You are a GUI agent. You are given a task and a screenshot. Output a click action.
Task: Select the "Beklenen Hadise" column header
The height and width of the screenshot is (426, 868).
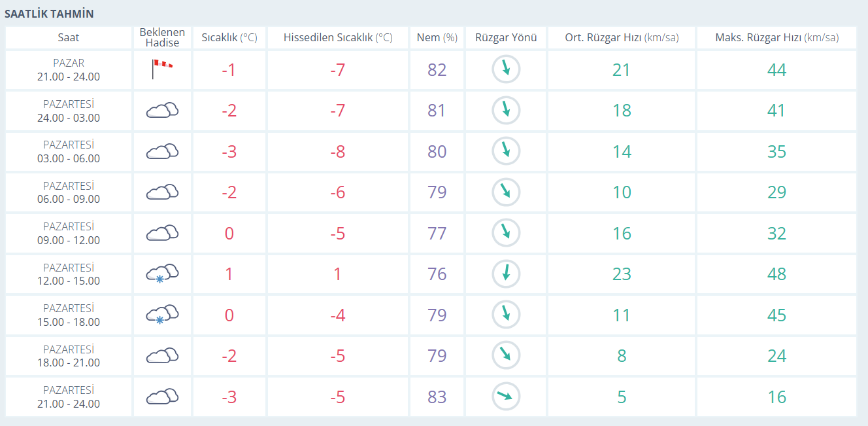[162, 37]
